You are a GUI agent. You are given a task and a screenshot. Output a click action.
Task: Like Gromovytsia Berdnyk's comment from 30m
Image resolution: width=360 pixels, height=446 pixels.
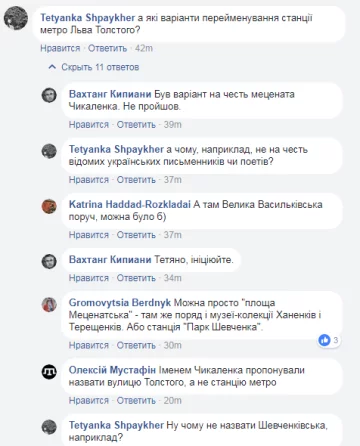tap(89, 345)
